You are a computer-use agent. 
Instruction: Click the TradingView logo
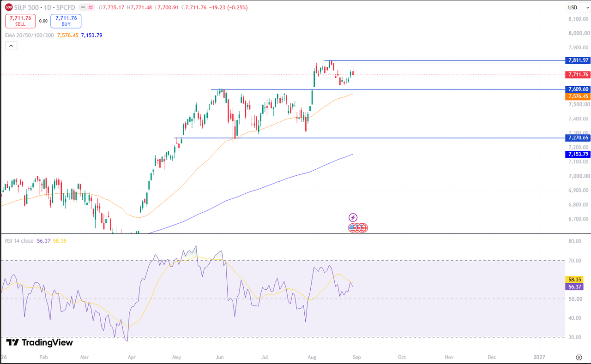click(x=40, y=342)
